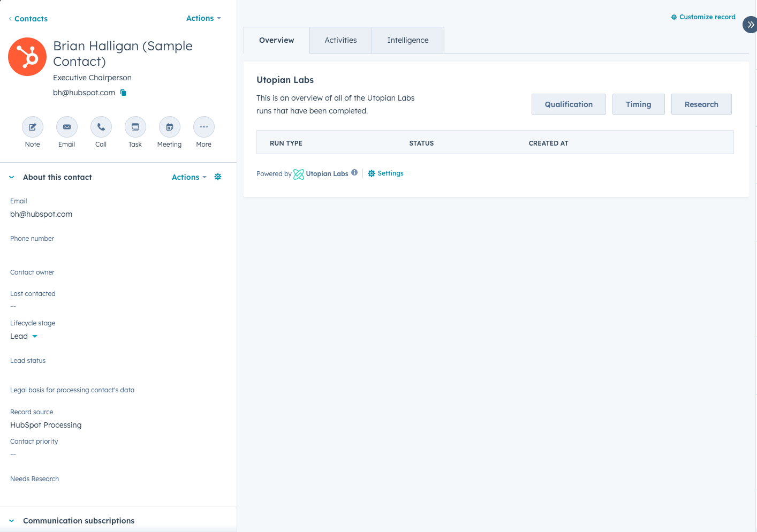This screenshot has height=532, width=757.
Task: Click the Lead status field
Action: pos(28,361)
